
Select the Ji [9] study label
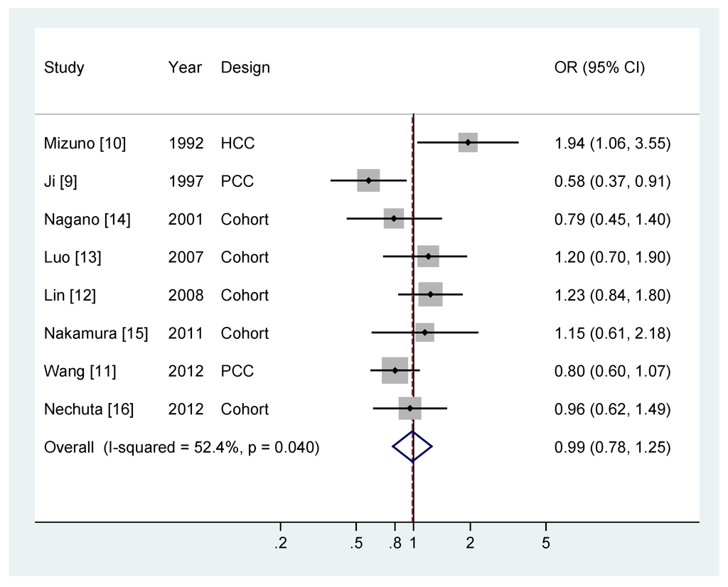coord(60,181)
